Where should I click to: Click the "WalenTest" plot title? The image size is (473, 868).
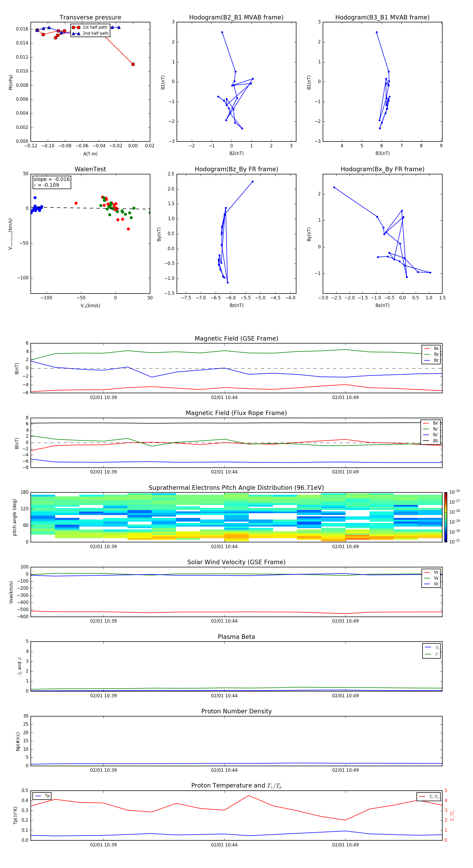90,169
